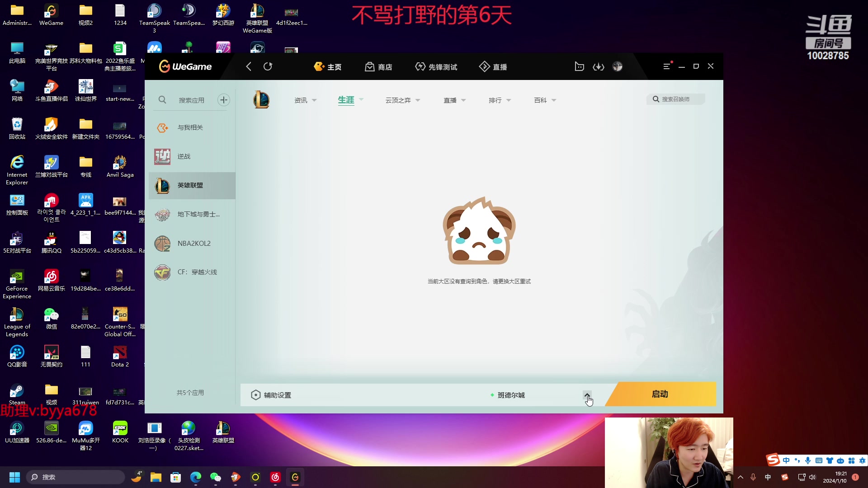
Task: Open the 无畏契约 desktop icon
Action: point(52,357)
